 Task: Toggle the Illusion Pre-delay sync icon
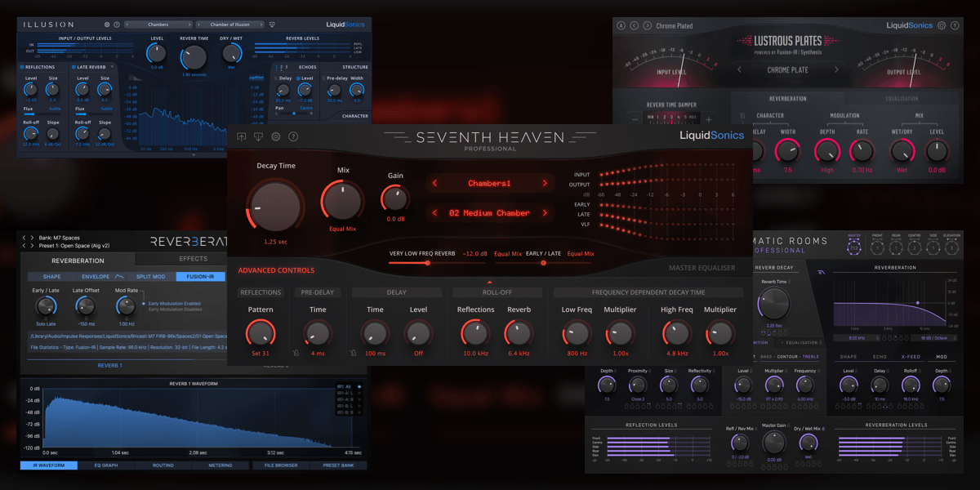point(323,79)
